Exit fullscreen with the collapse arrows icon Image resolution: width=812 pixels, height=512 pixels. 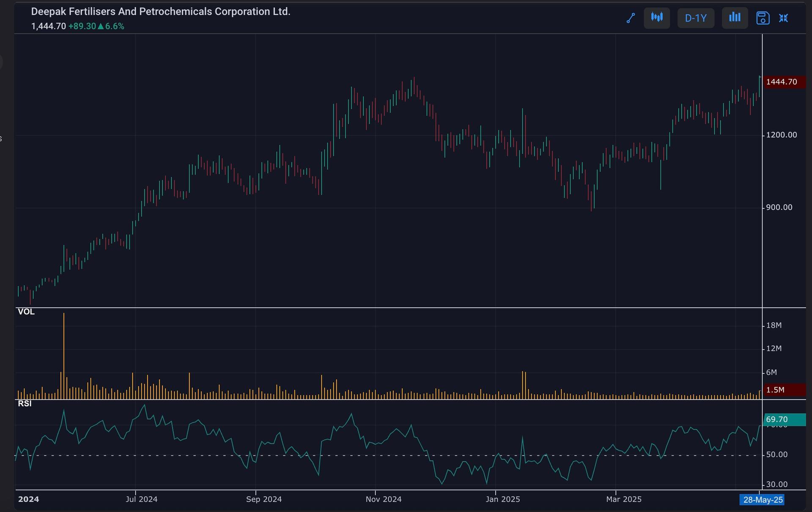point(784,18)
